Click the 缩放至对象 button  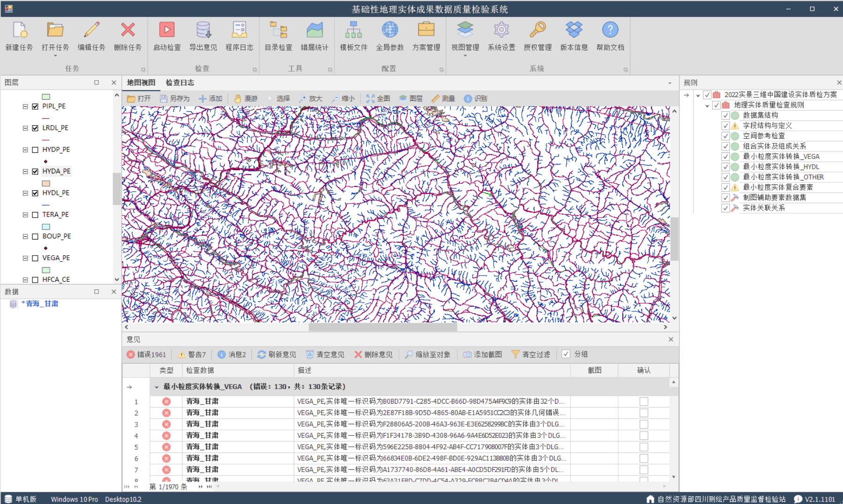click(x=428, y=354)
